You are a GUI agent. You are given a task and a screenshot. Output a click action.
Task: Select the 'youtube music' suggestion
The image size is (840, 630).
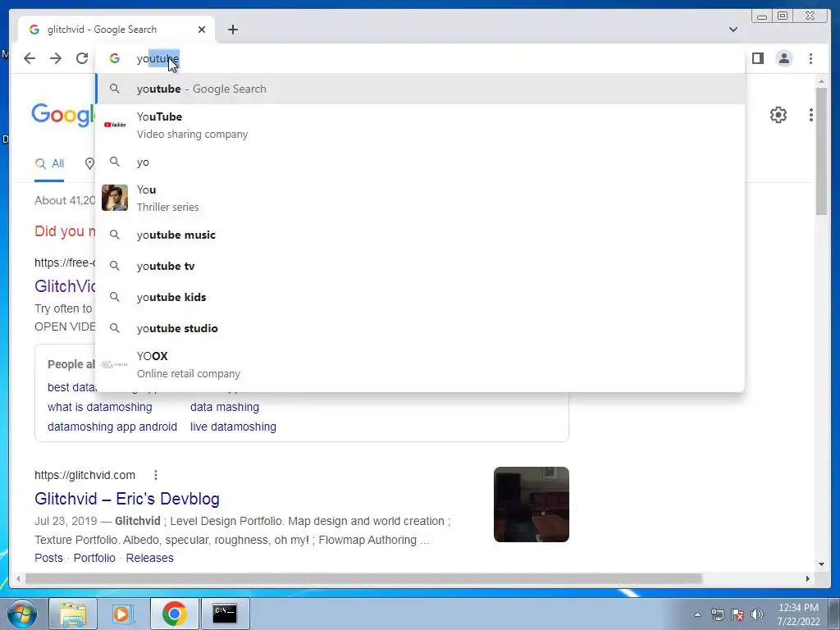pos(420,235)
